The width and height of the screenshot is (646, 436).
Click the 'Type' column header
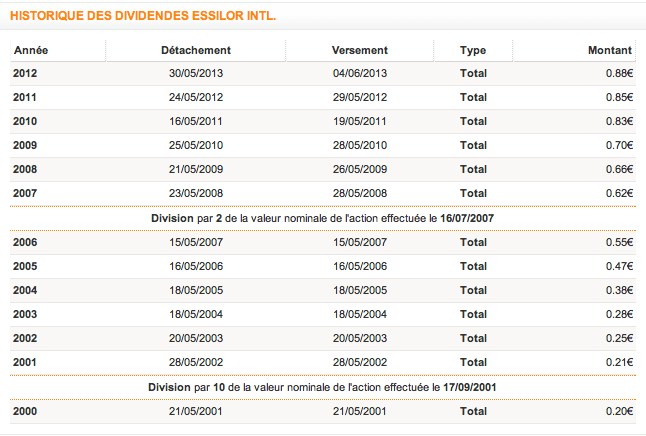pos(473,50)
